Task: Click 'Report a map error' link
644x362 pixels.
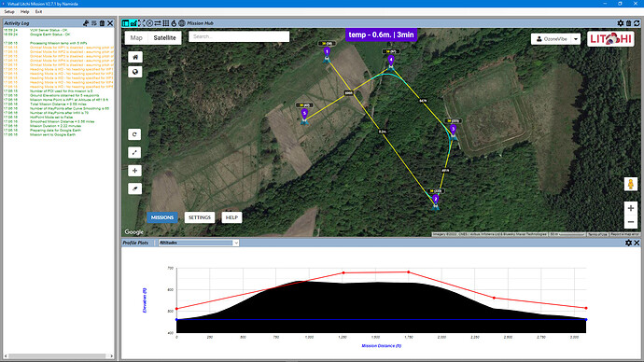Action: [x=624, y=234]
